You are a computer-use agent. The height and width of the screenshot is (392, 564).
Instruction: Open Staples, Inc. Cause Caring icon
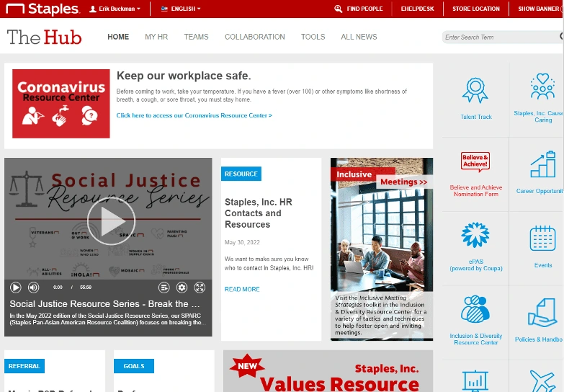pos(542,86)
